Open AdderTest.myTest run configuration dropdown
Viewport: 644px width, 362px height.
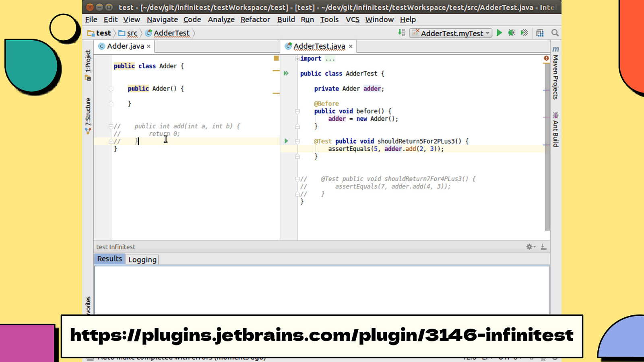tap(451, 33)
